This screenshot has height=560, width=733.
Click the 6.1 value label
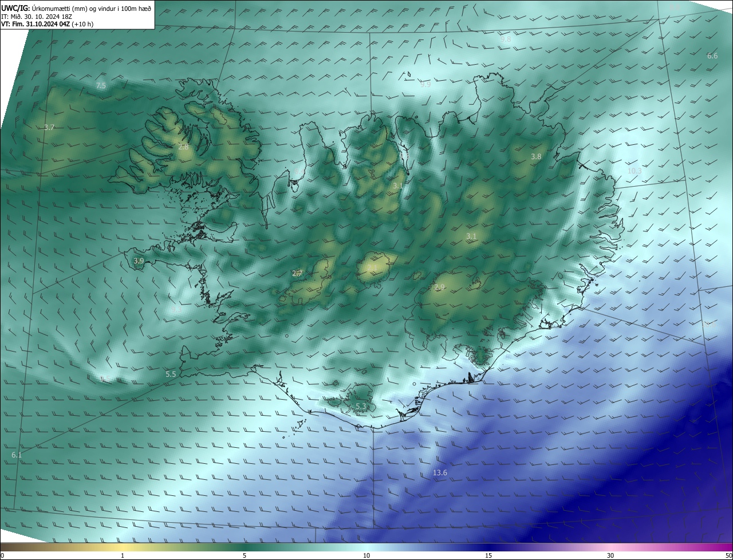click(x=17, y=455)
